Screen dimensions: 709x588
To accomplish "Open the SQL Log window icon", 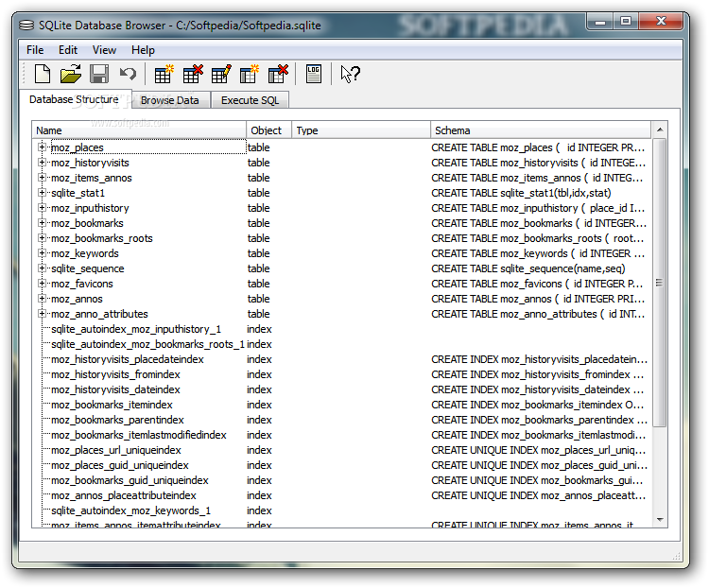I will tap(313, 74).
